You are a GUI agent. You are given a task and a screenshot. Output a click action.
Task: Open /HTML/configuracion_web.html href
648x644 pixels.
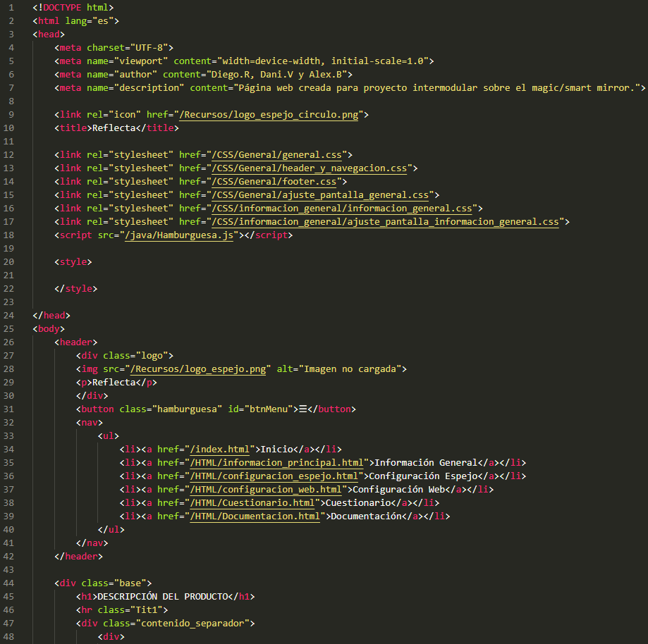[266, 490]
